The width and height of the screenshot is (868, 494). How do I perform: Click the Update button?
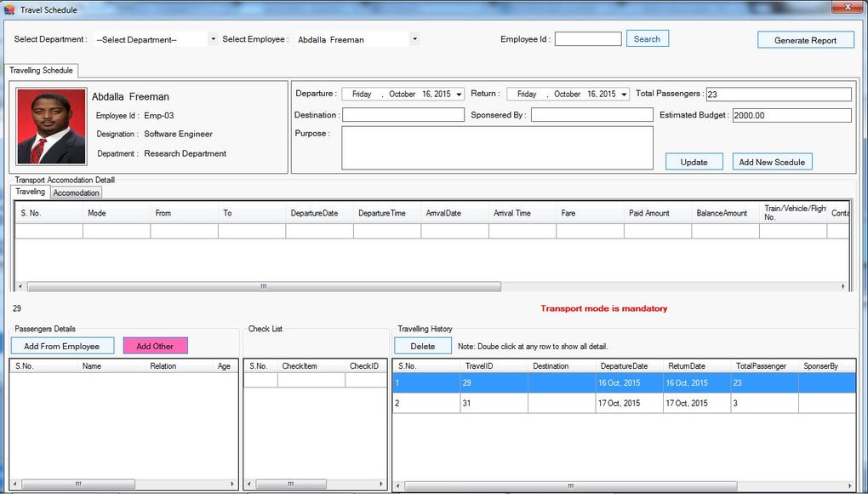click(694, 162)
